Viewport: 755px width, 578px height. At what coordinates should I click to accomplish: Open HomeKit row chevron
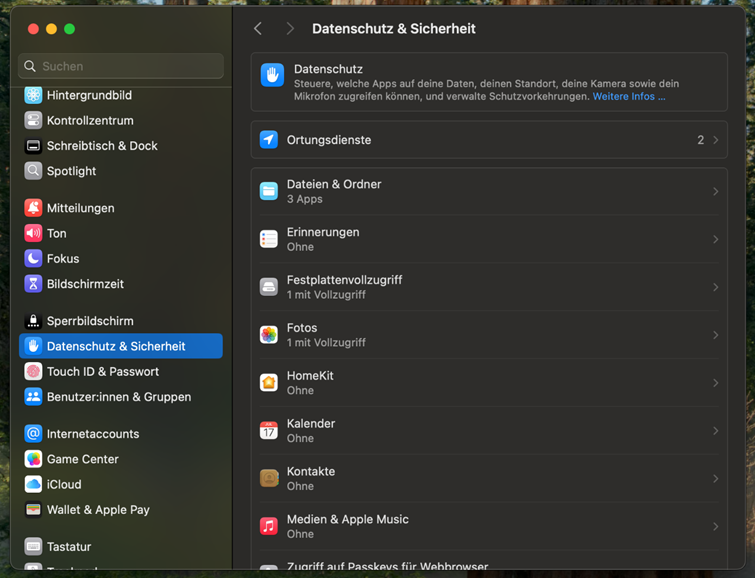716,382
